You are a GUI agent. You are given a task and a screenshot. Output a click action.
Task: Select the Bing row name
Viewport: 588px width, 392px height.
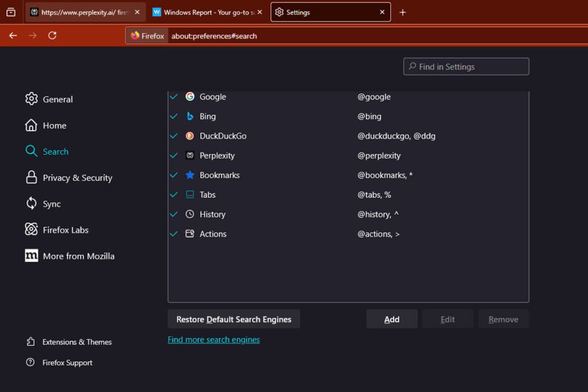(x=207, y=116)
